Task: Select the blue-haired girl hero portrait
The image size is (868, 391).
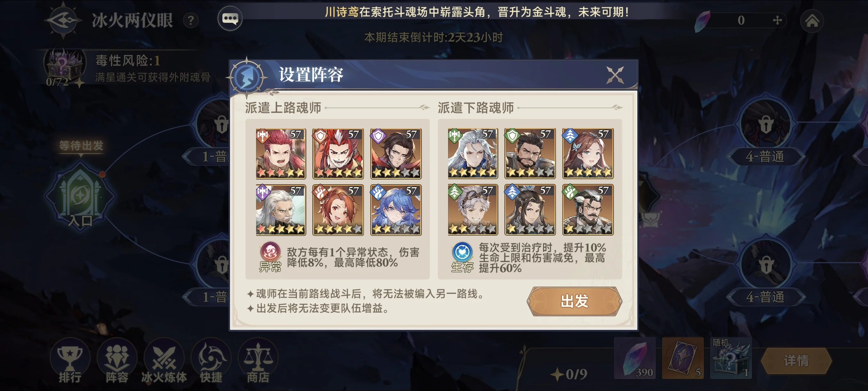Action: point(396,210)
